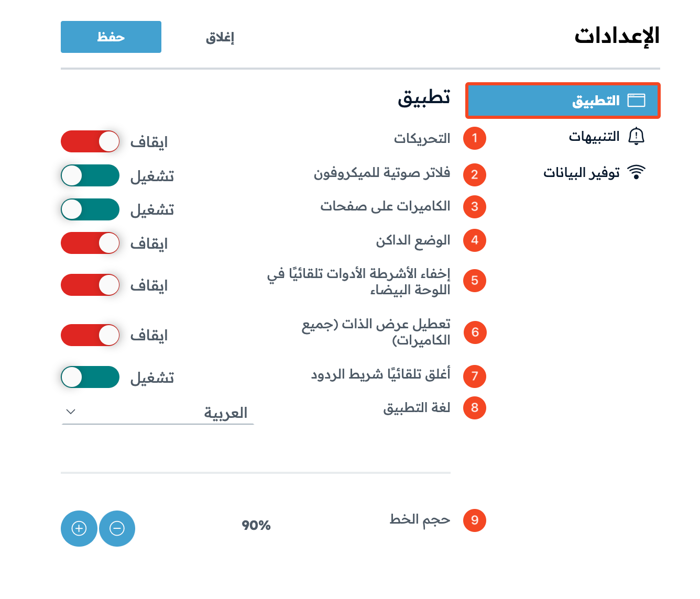Enable تعطيل عرض الذات toggle
This screenshot has width=700, height=599.
coord(90,335)
